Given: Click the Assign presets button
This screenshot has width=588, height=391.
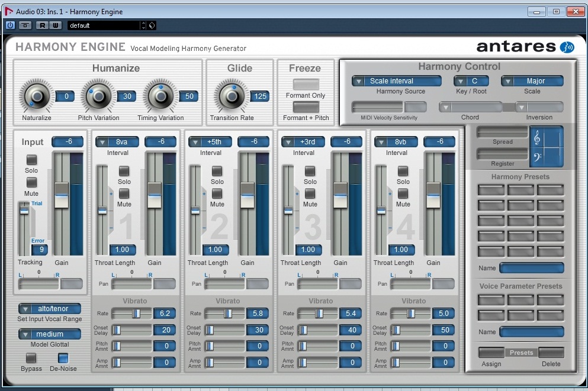Looking at the screenshot, I should [x=491, y=353].
